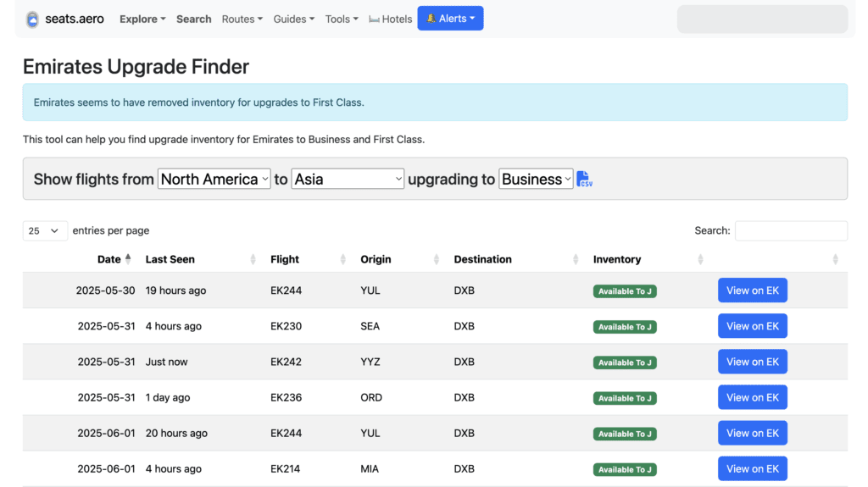The height and width of the screenshot is (487, 868).
Task: Open the Business upgrade class dropdown
Action: 536,179
